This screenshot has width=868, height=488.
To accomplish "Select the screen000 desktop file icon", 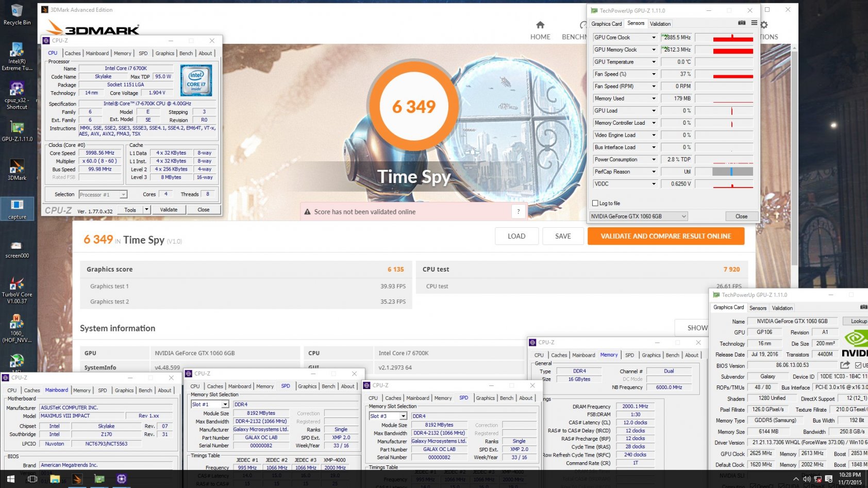I will [17, 248].
